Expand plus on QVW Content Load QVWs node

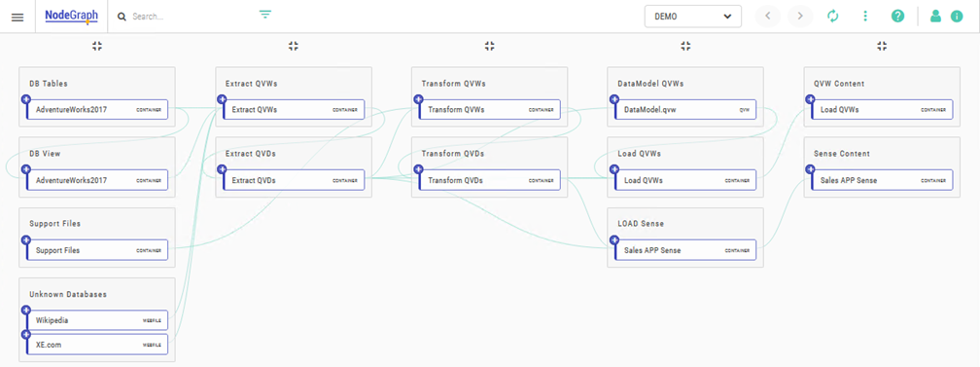[811, 99]
